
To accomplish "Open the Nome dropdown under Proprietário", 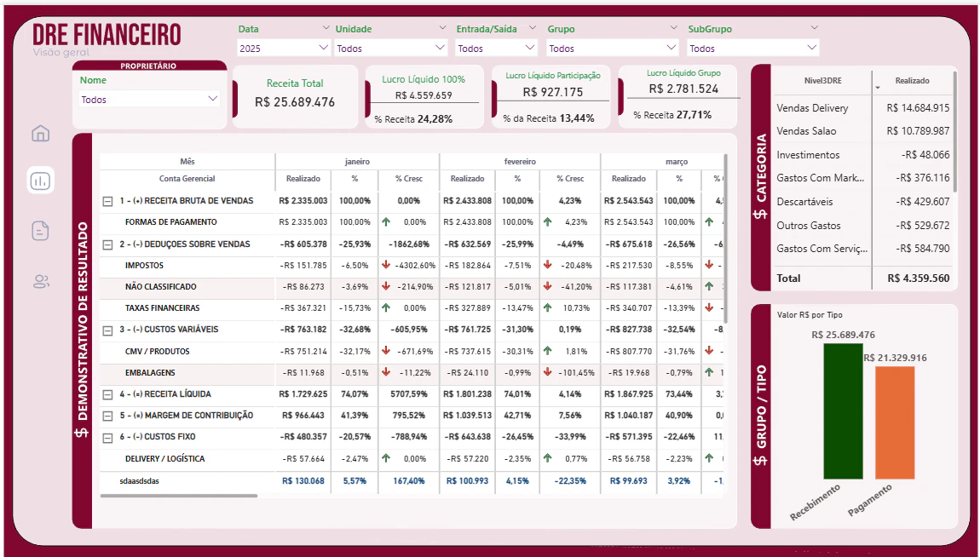I will [x=149, y=100].
